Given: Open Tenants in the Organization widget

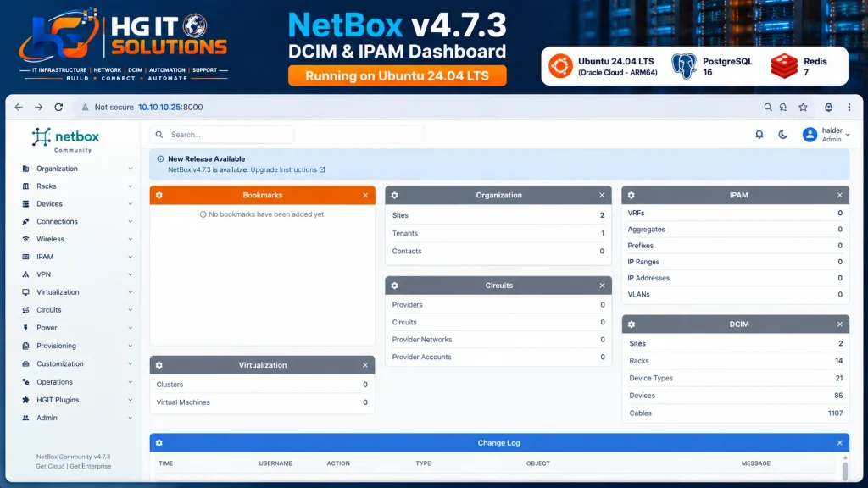Looking at the screenshot, I should coord(404,234).
